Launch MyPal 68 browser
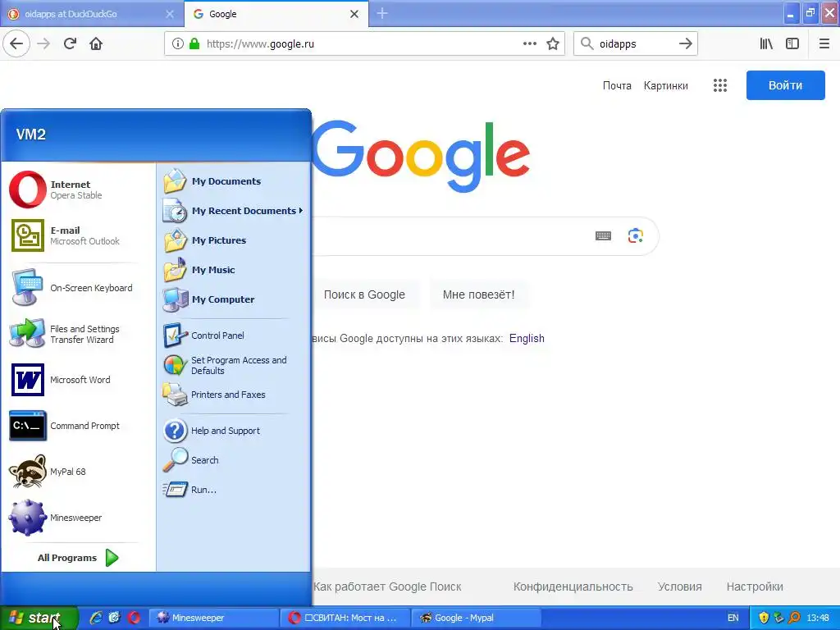This screenshot has height=630, width=840. 78,472
